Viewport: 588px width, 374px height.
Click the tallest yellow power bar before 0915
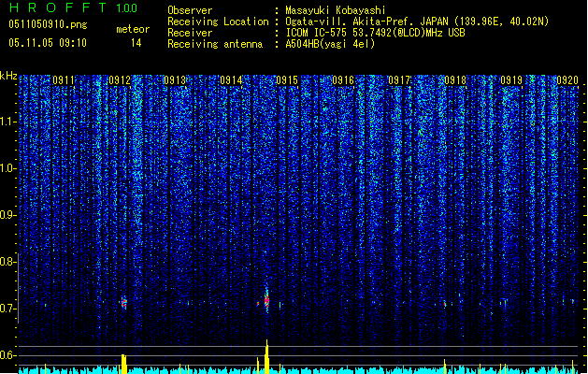(x=266, y=356)
